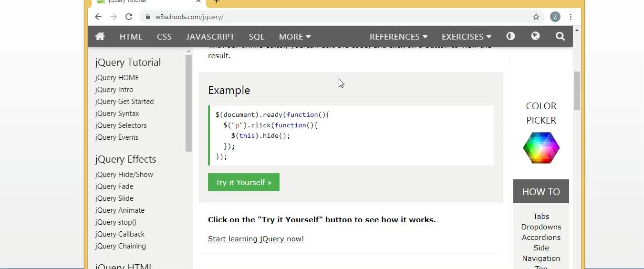Viewport: 644px width, 269px height.
Task: Select the jQuery Tutorial browser tab
Action: coord(148,2)
